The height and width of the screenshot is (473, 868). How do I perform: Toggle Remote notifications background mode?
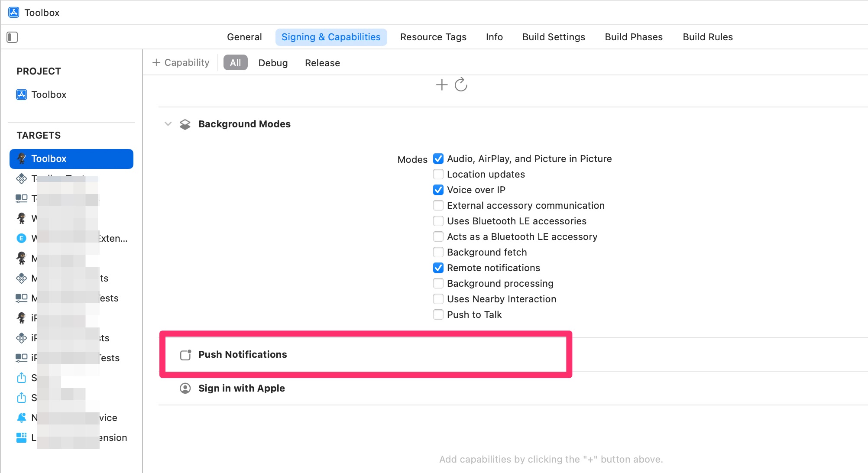[438, 267]
